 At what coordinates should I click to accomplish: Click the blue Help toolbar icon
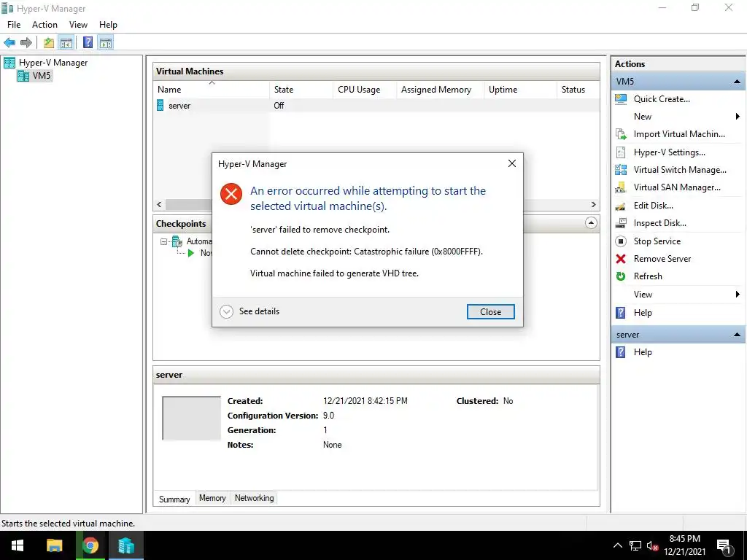point(88,43)
